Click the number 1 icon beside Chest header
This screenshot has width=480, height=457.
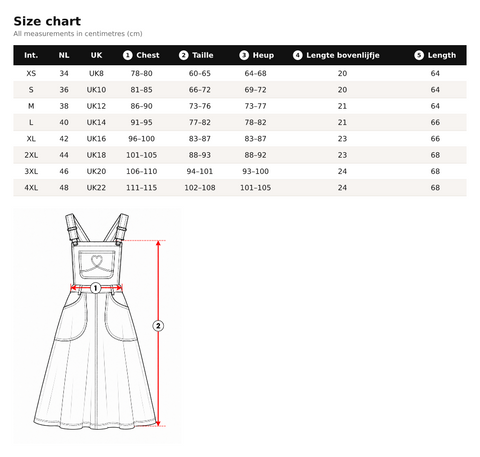pyautogui.click(x=128, y=55)
